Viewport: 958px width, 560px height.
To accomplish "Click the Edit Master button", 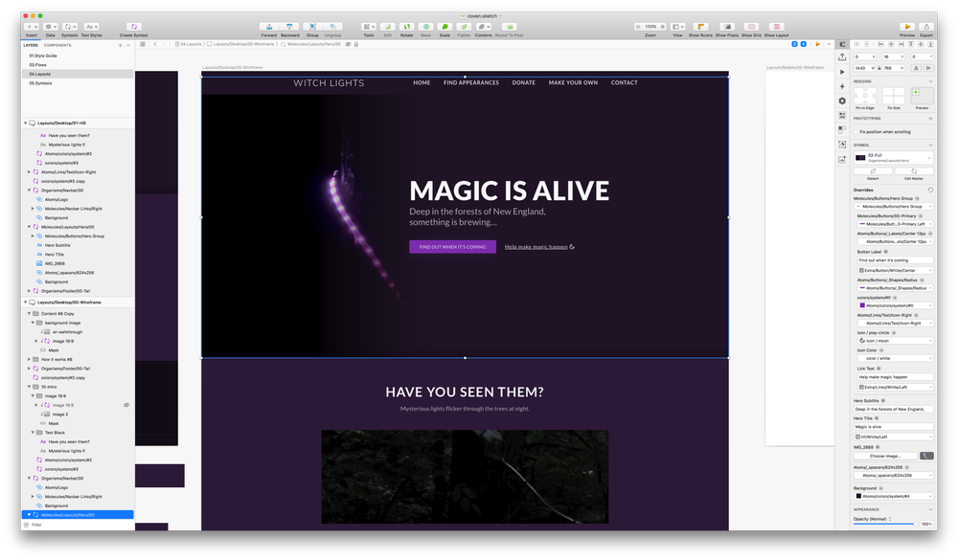I will (x=913, y=171).
